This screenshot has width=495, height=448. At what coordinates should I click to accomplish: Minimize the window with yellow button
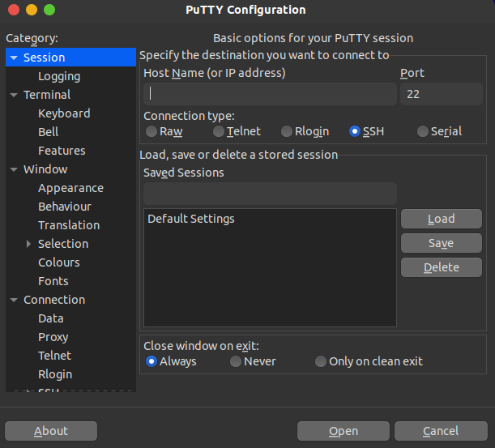pos(32,10)
